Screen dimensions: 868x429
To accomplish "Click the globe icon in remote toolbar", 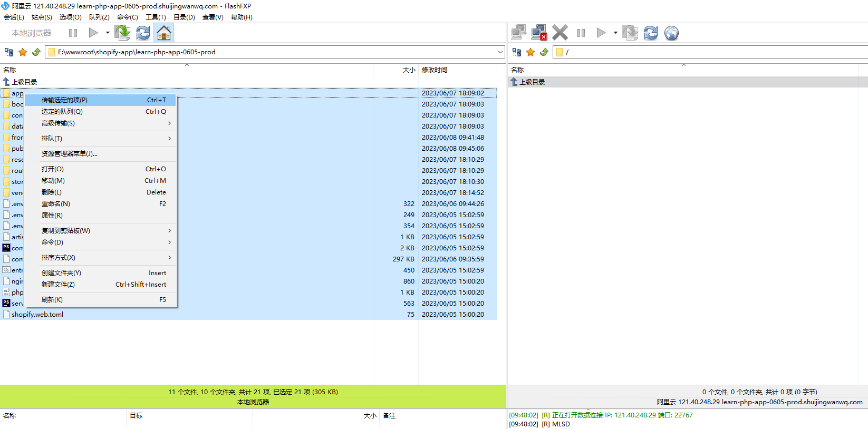I will pyautogui.click(x=671, y=33).
